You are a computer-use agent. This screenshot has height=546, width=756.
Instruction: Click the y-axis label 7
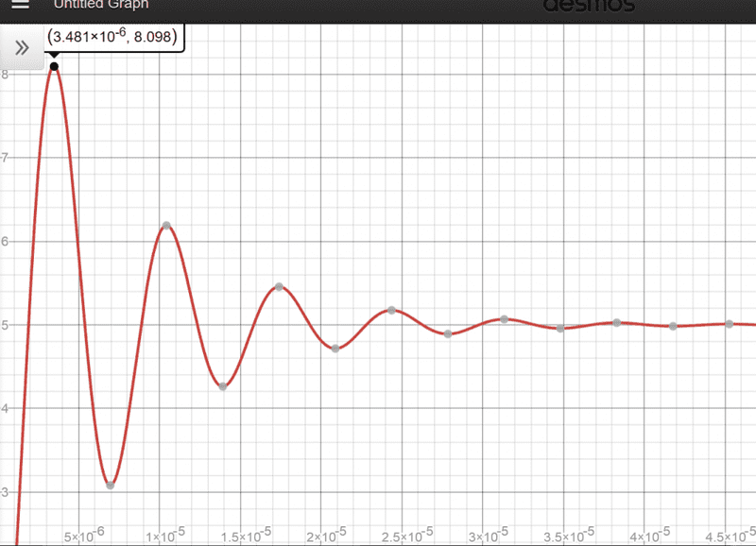tap(5, 157)
